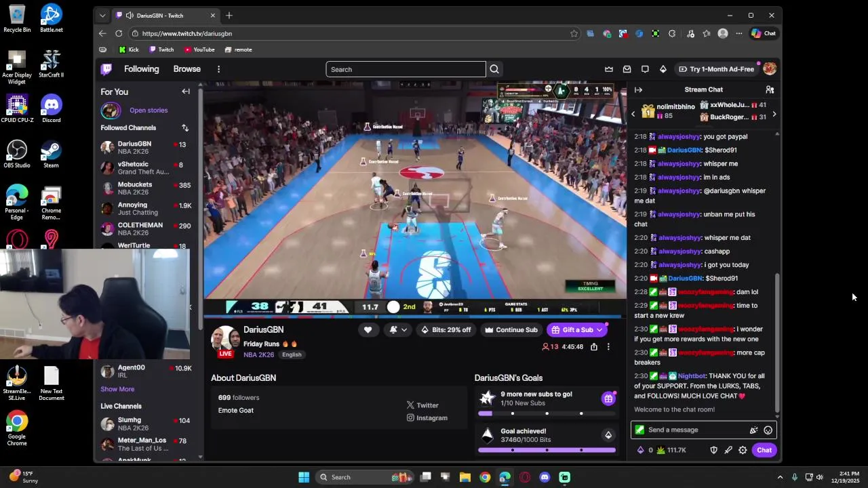Open the Twitch home logo
Image resolution: width=868 pixels, height=488 pixels.
(106, 69)
